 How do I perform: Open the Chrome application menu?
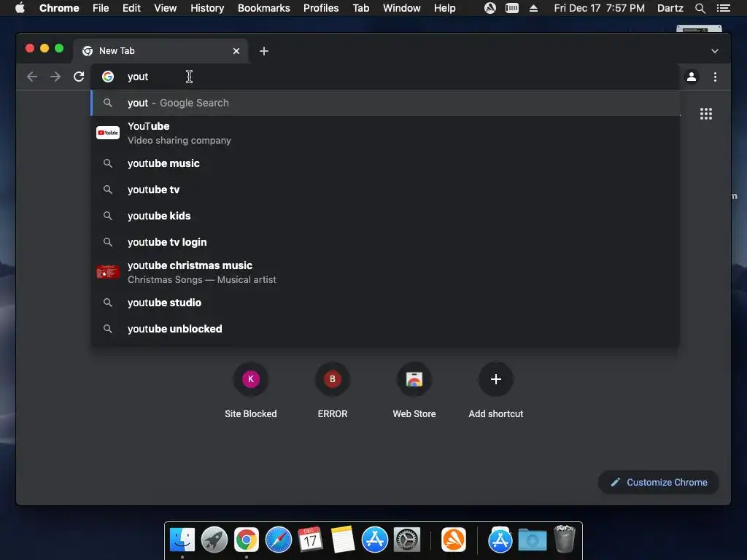pos(59,8)
